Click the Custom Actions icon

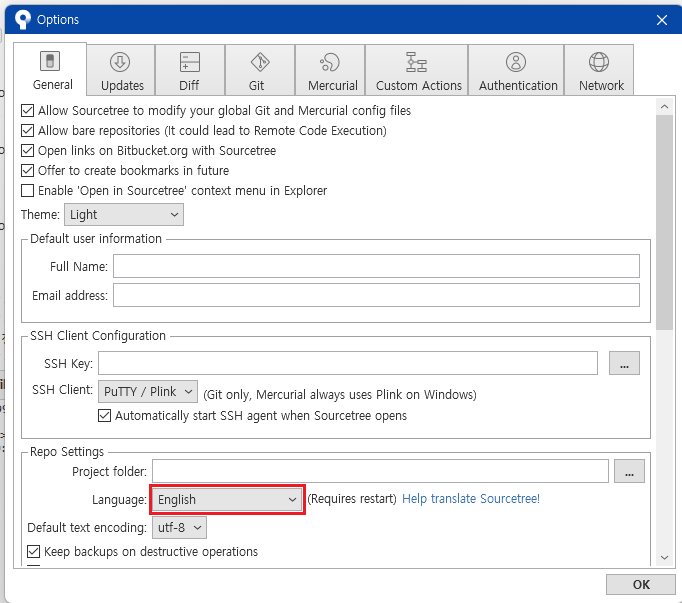click(x=416, y=62)
